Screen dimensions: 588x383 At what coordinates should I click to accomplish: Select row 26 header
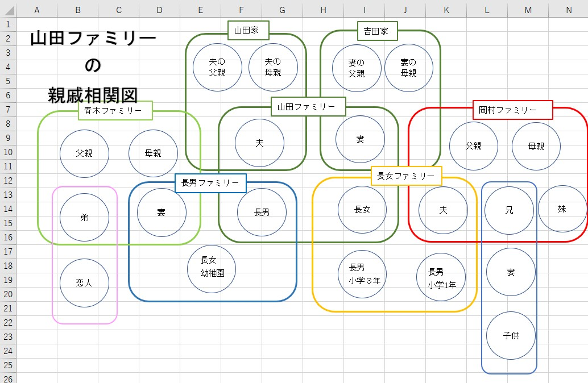coord(8,378)
